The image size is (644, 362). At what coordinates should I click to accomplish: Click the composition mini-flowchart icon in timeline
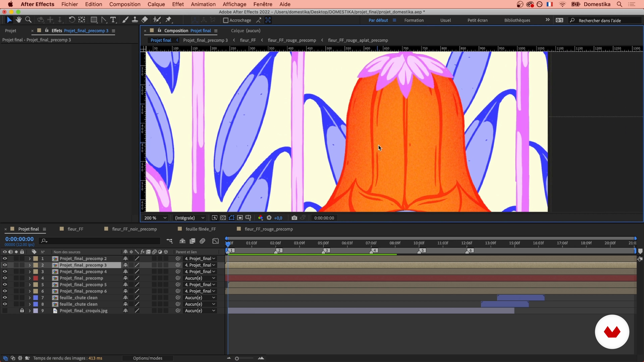pyautogui.click(x=170, y=241)
